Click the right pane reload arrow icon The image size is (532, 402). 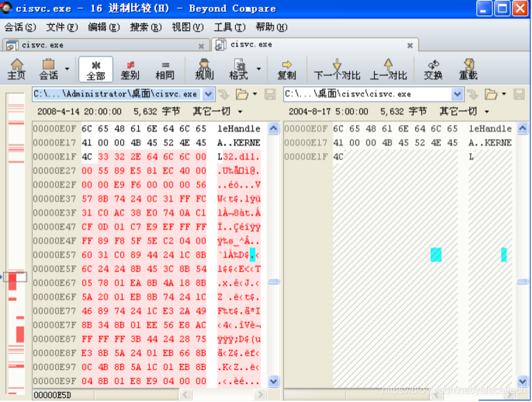tap(473, 94)
